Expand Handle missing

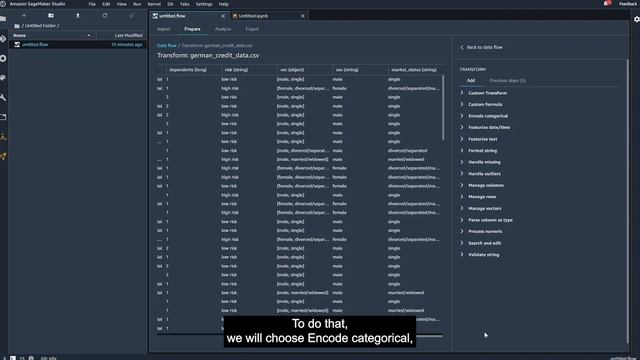coord(484,162)
